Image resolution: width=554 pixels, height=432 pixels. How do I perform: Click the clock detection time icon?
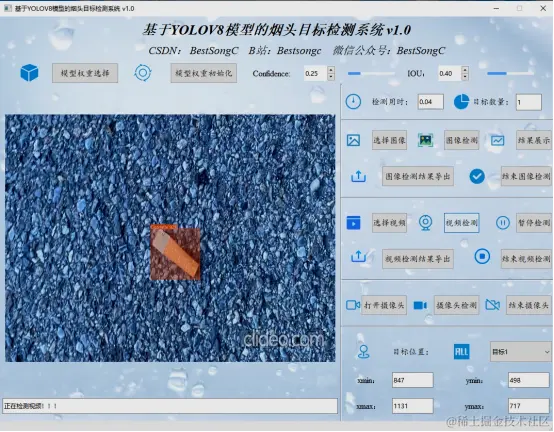coord(353,102)
